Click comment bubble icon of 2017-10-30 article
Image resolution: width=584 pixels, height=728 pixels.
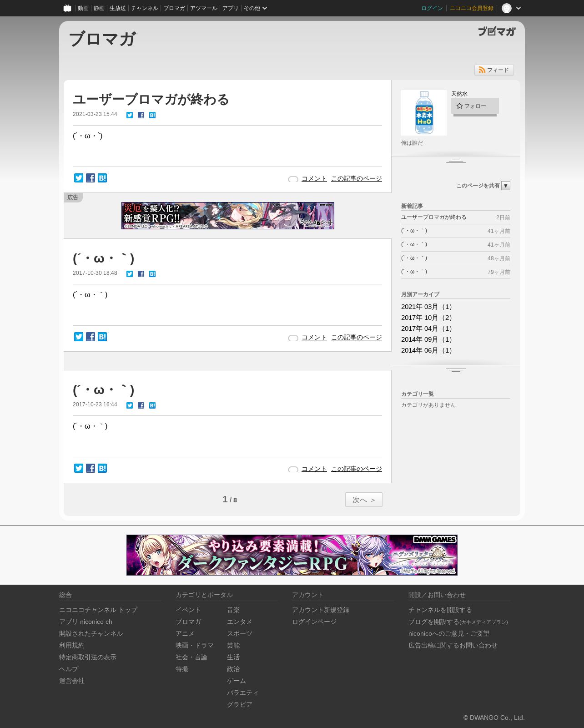293,338
